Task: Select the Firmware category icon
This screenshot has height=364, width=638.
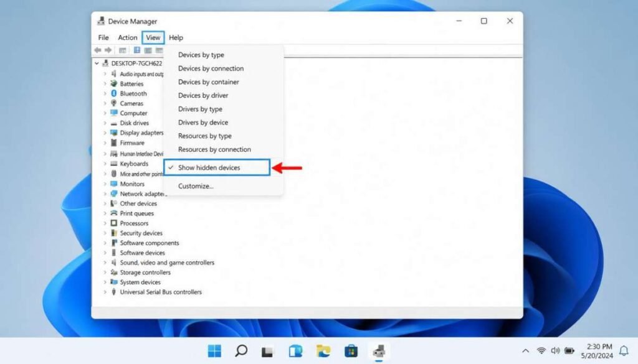Action: 114,143
